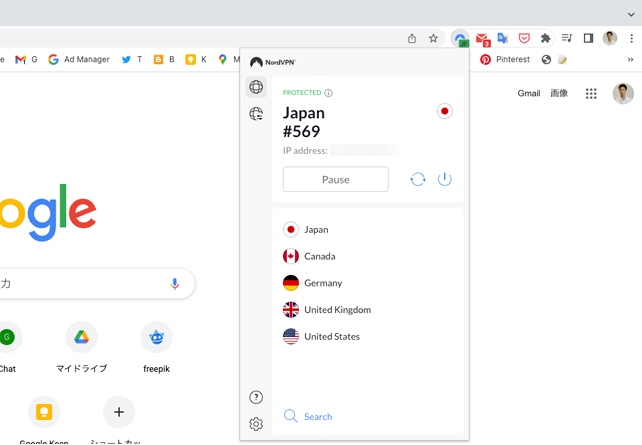Click the Google account avatar on page
This screenshot has height=445, width=642.
pos(623,93)
